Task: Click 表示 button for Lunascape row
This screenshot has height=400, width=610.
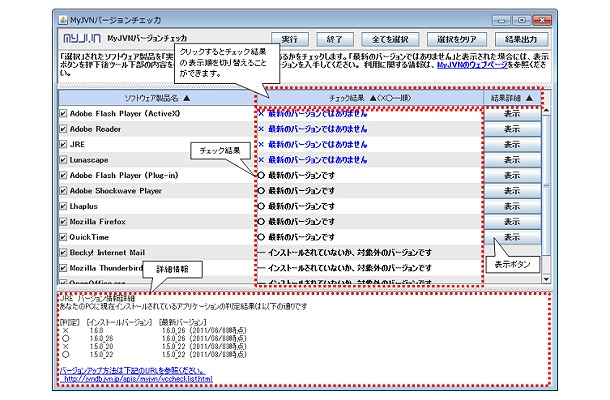Action: (512, 160)
